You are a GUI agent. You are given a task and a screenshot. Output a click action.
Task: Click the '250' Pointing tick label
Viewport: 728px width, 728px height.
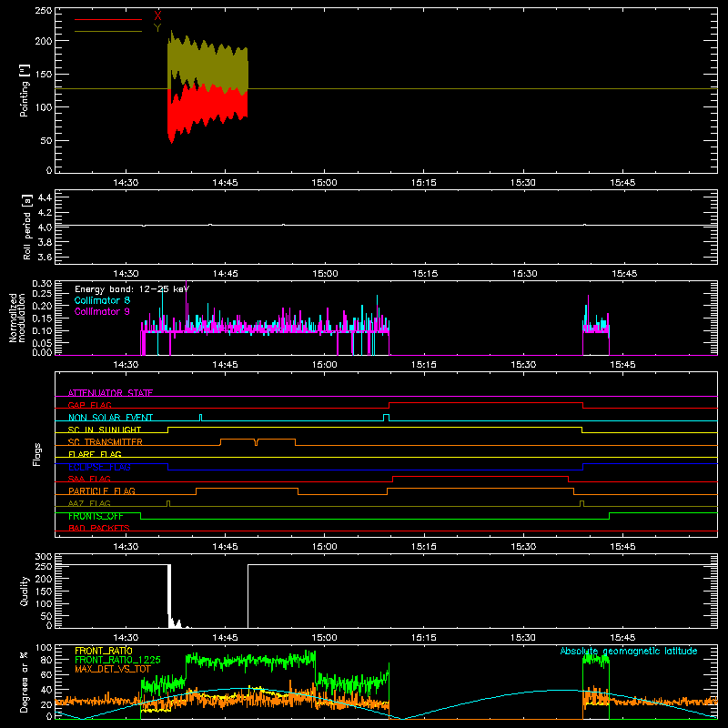click(44, 11)
